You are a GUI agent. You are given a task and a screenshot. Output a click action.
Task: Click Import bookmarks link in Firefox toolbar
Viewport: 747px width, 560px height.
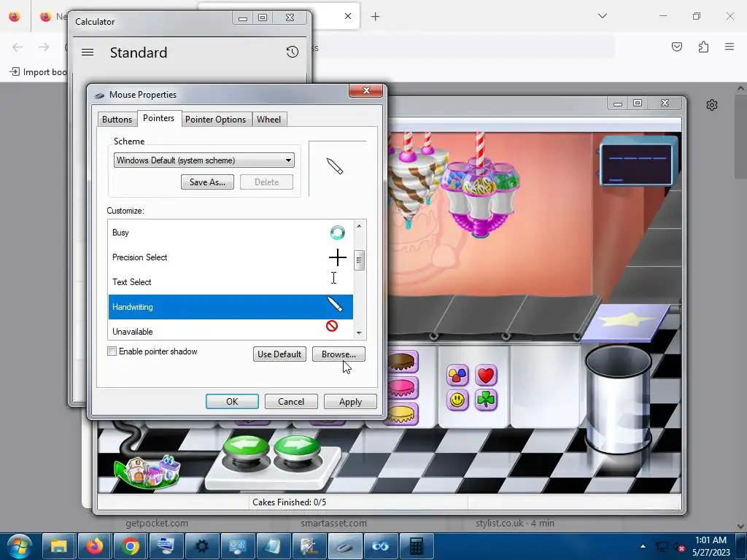click(x=38, y=72)
